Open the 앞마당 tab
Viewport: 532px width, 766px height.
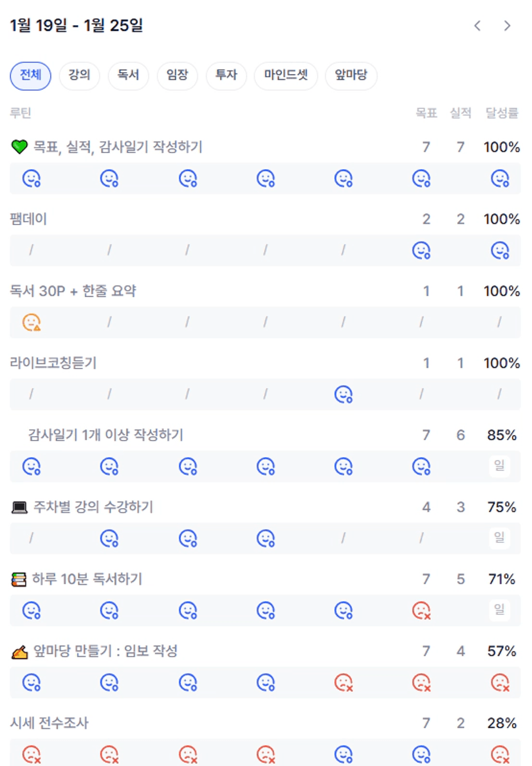click(351, 76)
